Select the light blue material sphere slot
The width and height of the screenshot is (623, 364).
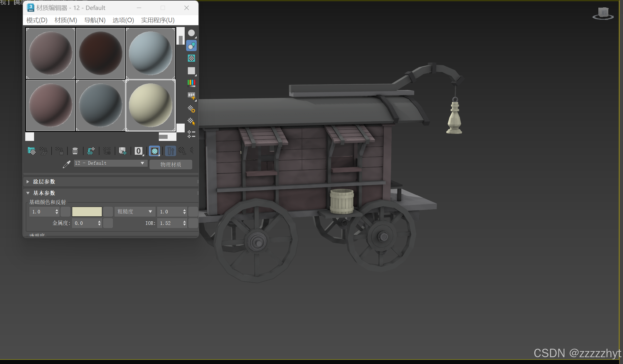tap(150, 53)
